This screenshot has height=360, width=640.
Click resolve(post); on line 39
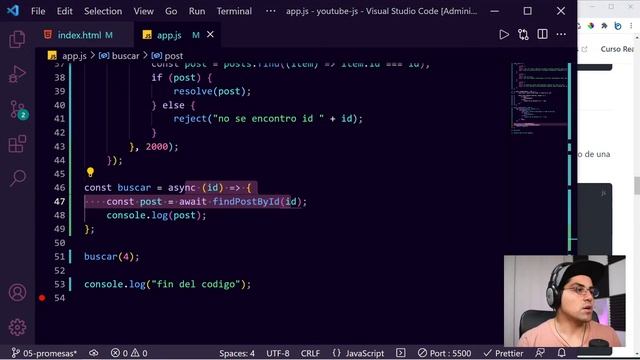tap(212, 91)
